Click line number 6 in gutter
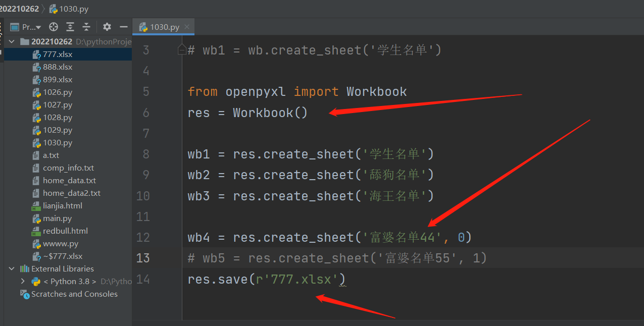The height and width of the screenshot is (326, 644). (x=146, y=113)
